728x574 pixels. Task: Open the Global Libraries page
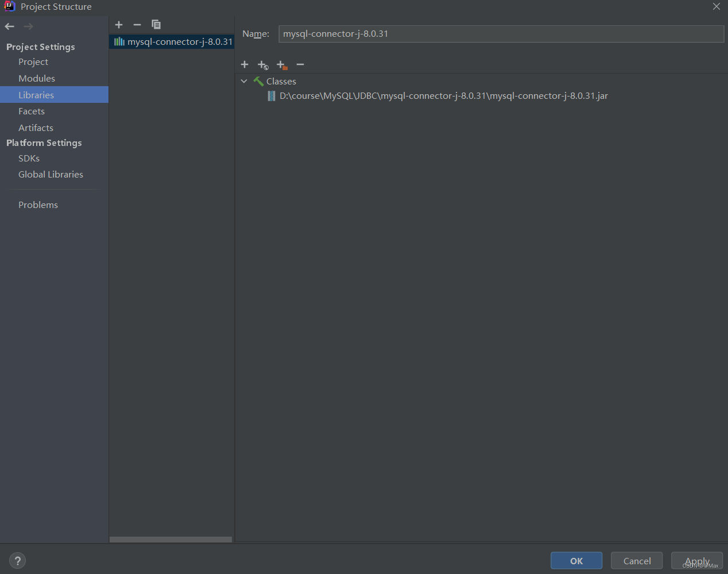[51, 175]
